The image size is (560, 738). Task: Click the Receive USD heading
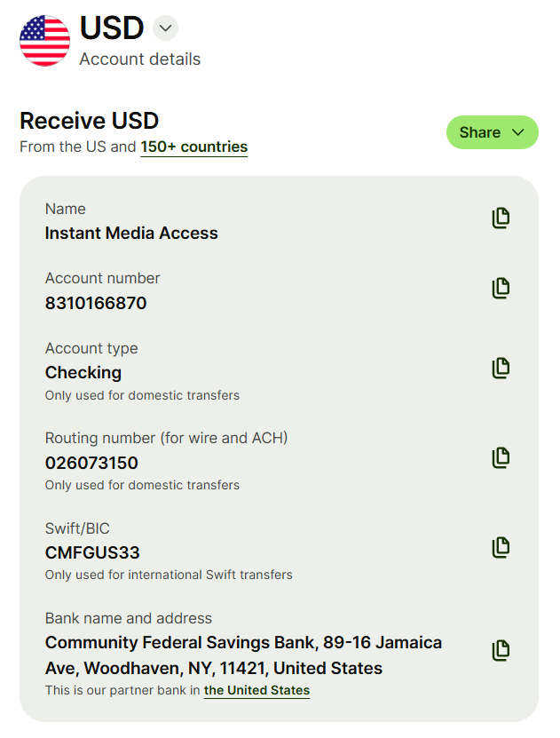90,121
